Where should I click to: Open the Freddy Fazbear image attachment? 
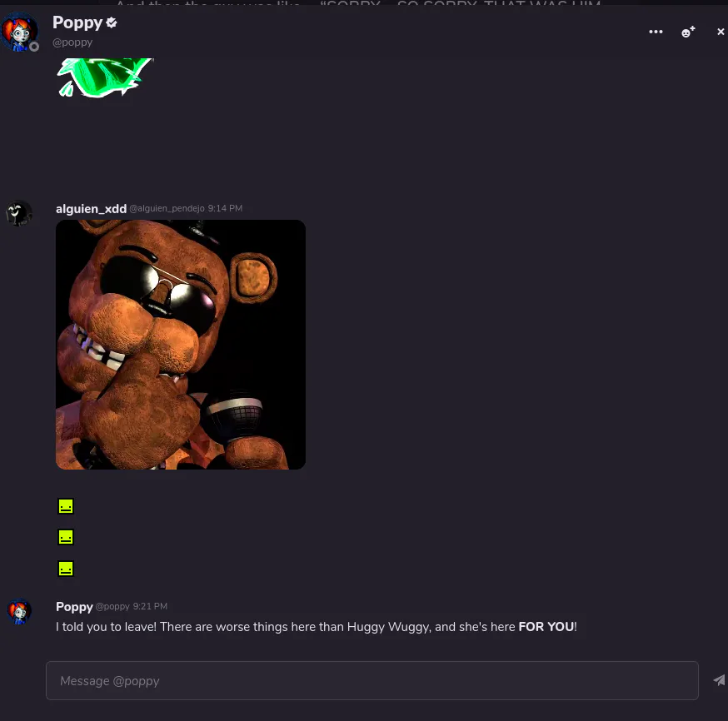point(181,344)
